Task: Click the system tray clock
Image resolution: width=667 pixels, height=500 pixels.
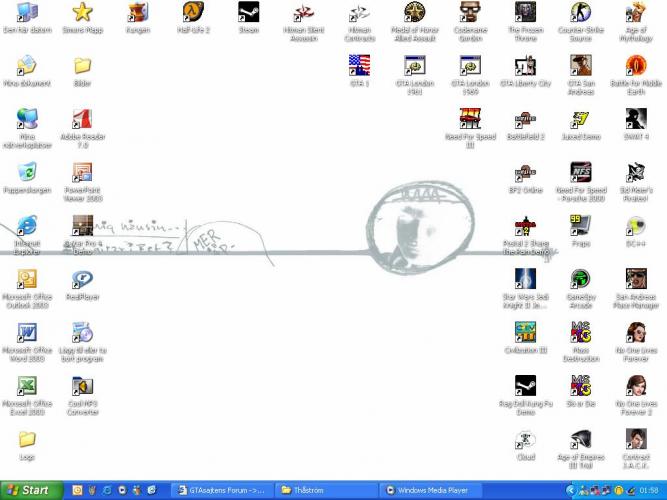Action: 647,490
